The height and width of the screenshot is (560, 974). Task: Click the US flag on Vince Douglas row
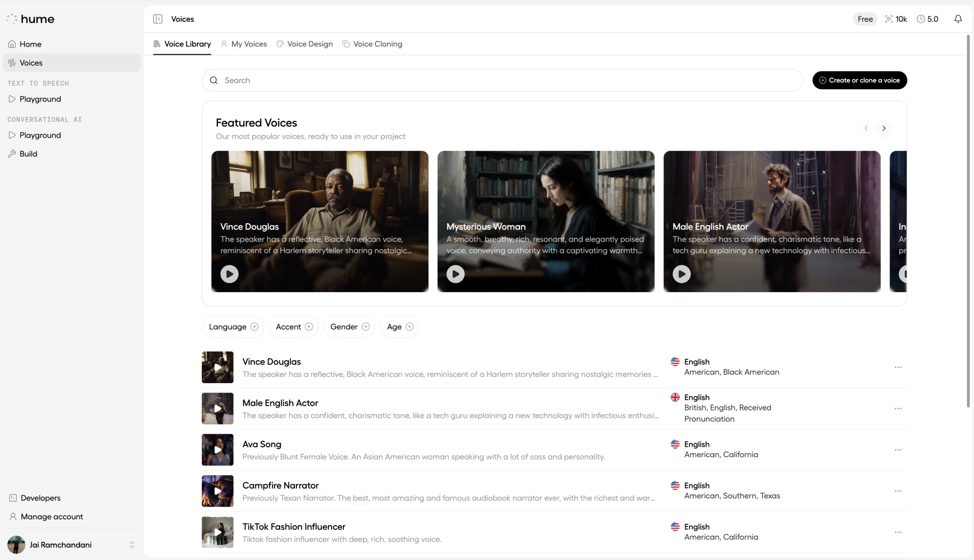[x=675, y=361]
